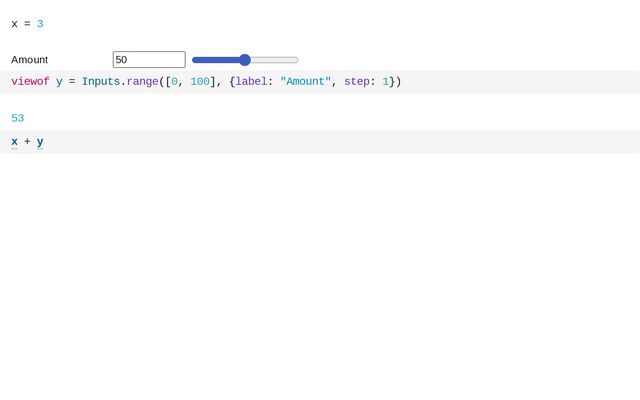Click the plus operator in x + y
Viewport: 640px width, 400px height.
(x=27, y=142)
